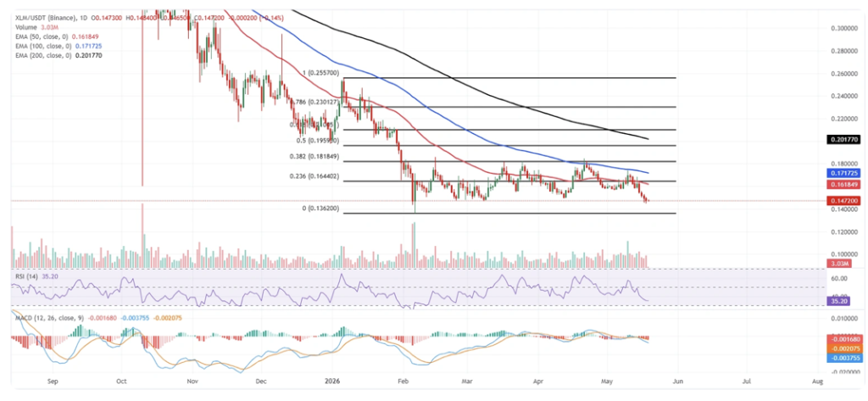Click Oct on the time axis

click(x=122, y=382)
